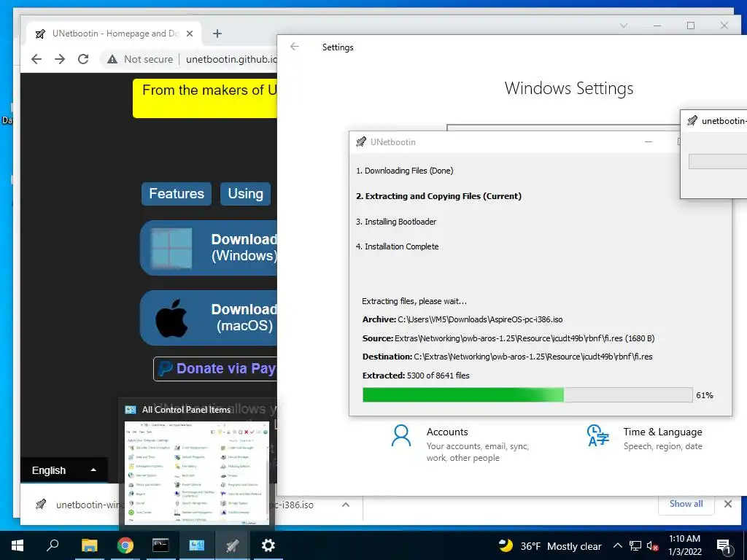Open Chrome window dropdown chevron
Image resolution: width=747 pixels, height=560 pixels.
623,26
